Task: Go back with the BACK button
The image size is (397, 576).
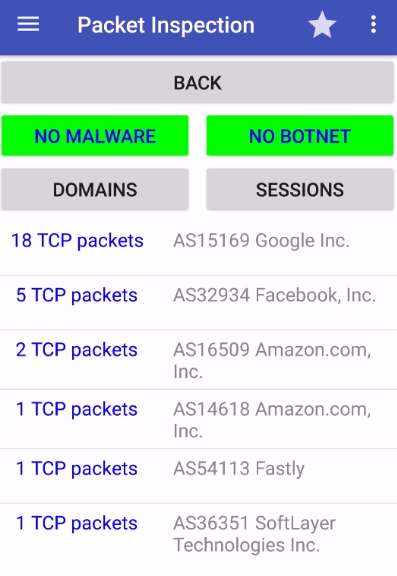Action: point(198,82)
